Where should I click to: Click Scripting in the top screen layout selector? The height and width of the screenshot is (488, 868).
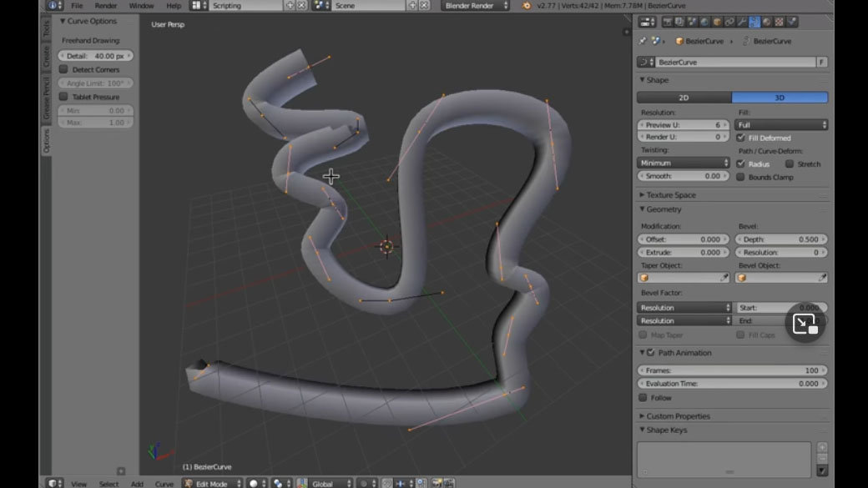227,5
